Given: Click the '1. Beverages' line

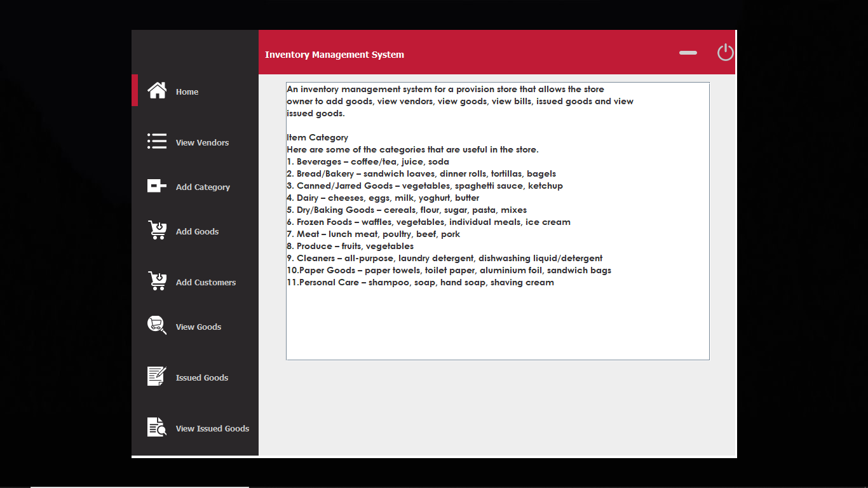Looking at the screenshot, I should pos(368,162).
